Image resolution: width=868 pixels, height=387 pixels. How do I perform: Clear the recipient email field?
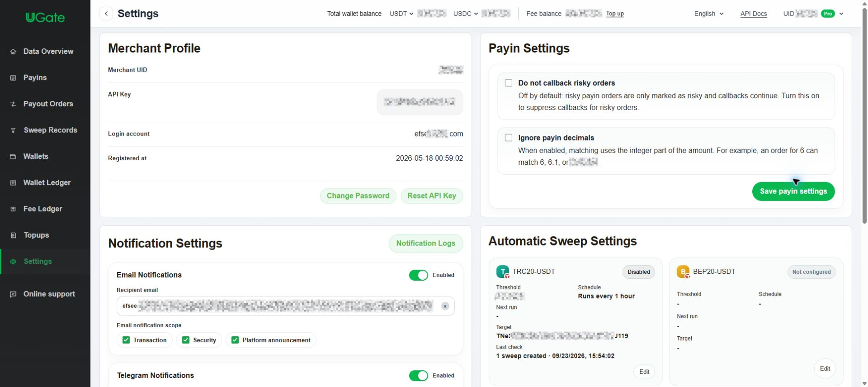tap(445, 306)
